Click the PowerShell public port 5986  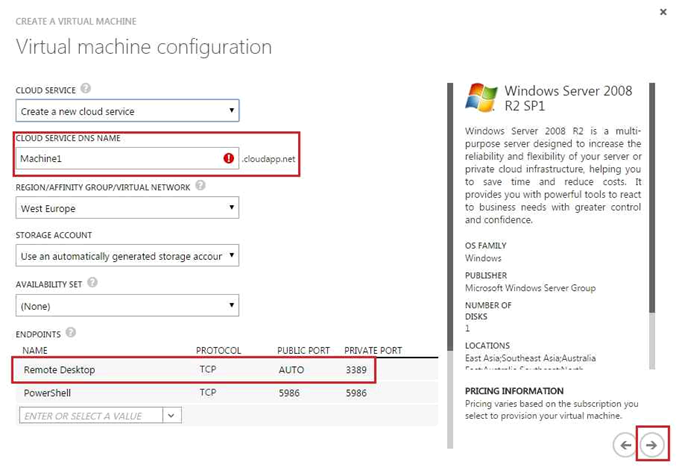[x=289, y=393]
